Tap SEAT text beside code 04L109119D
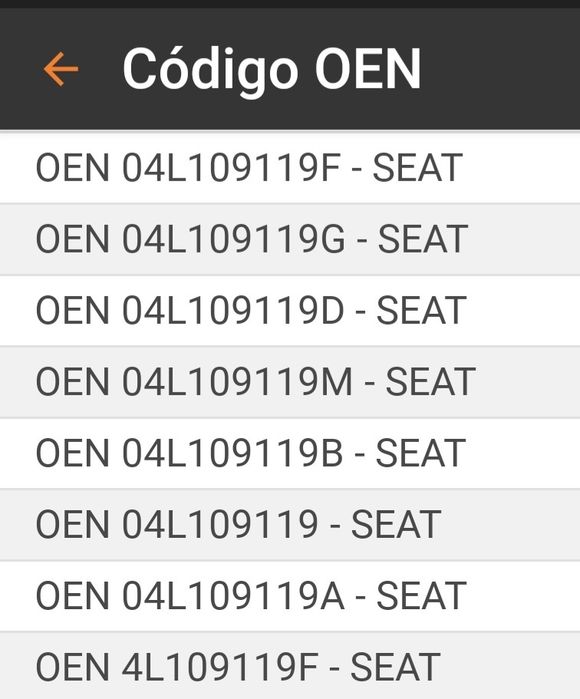 tap(422, 311)
